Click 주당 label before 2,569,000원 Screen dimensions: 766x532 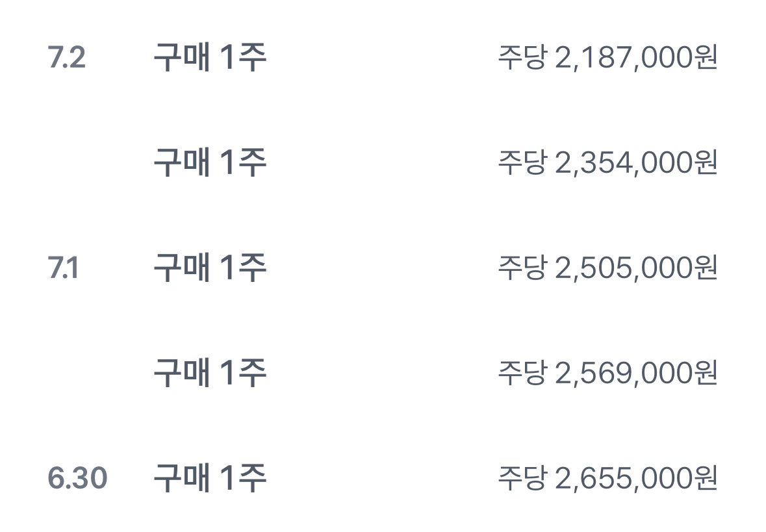point(522,373)
